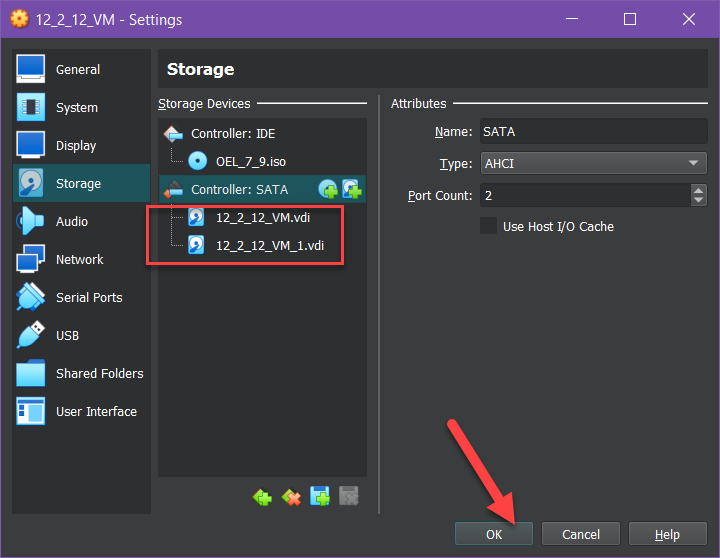Enable Use Host I/O Cache
Viewport: 720px width, 558px height.
tap(489, 226)
